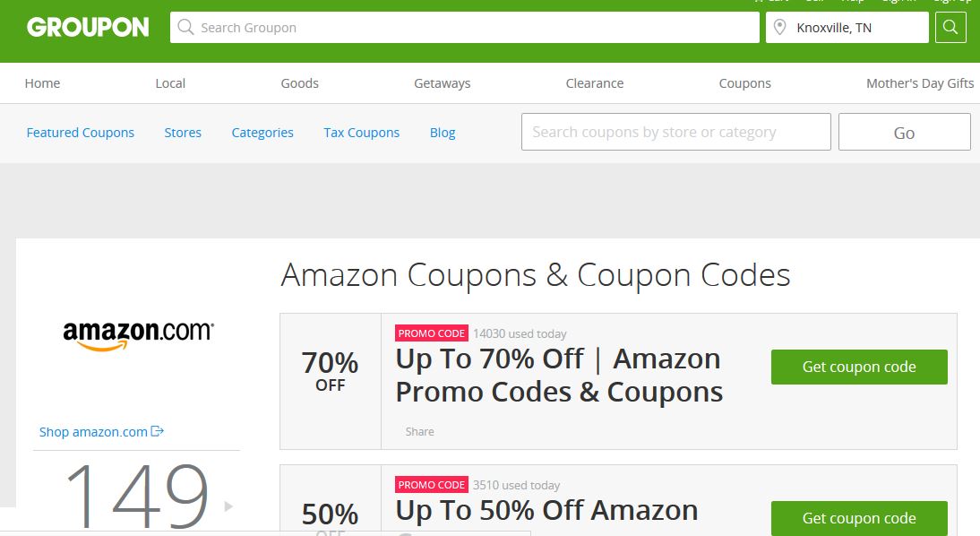
Task: Click the small arrow next to 149
Action: 228,506
